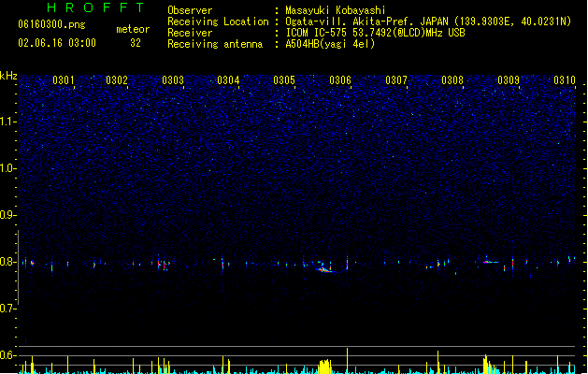
Task: Click the tallest yellow spike at 0306
Action: [x=347, y=361]
